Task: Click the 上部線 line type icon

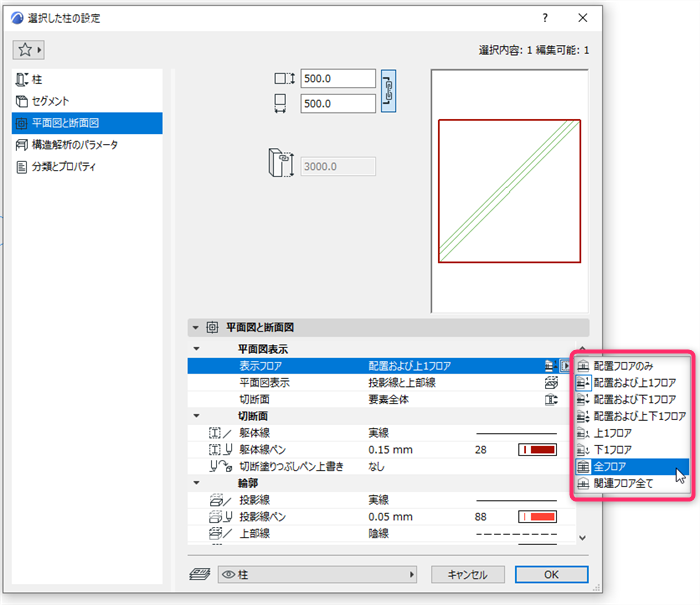Action: pyautogui.click(x=221, y=534)
